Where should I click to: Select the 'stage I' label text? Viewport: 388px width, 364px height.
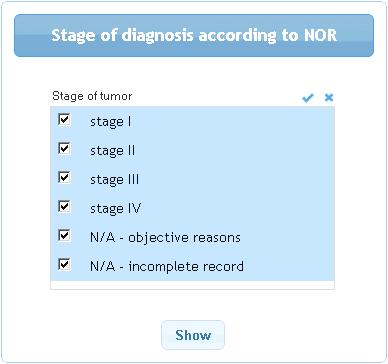pyautogui.click(x=110, y=122)
